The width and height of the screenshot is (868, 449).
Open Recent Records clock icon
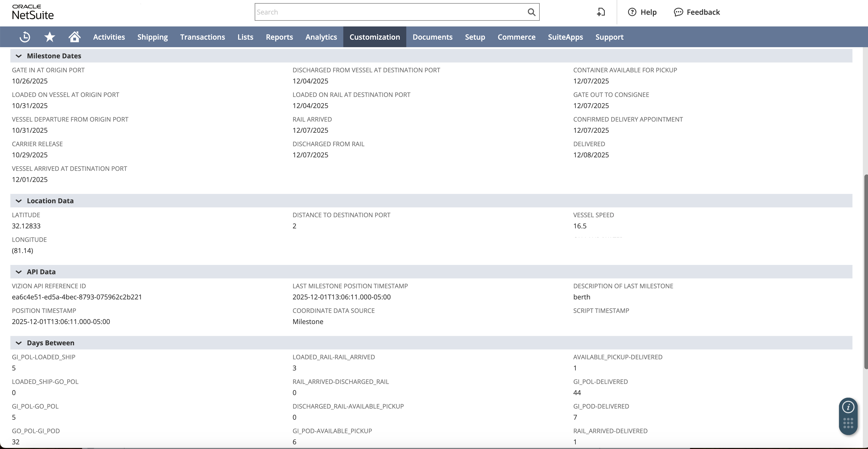tap(25, 37)
